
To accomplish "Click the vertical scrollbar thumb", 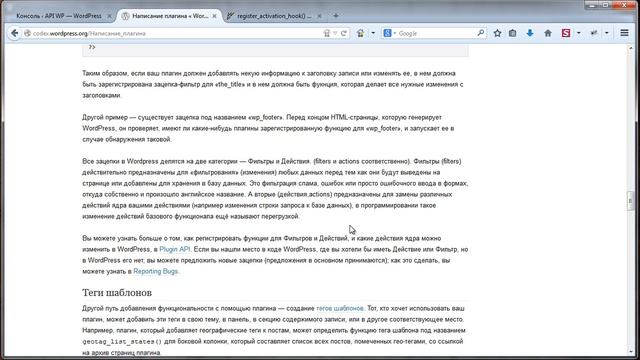I will (630, 201).
